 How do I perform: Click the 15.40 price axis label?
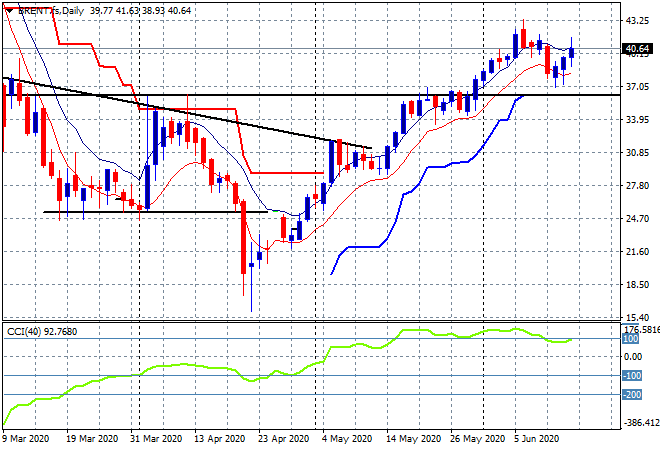coord(637,317)
